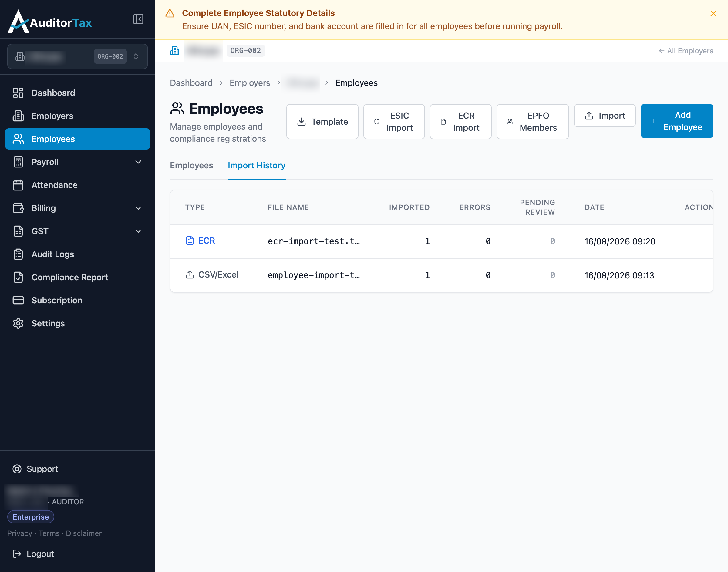Expand the Billing submenu chevron
The image size is (728, 572).
pos(138,208)
